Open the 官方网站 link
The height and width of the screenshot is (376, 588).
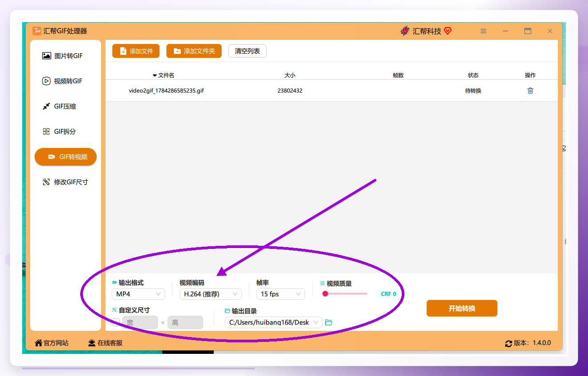point(52,343)
